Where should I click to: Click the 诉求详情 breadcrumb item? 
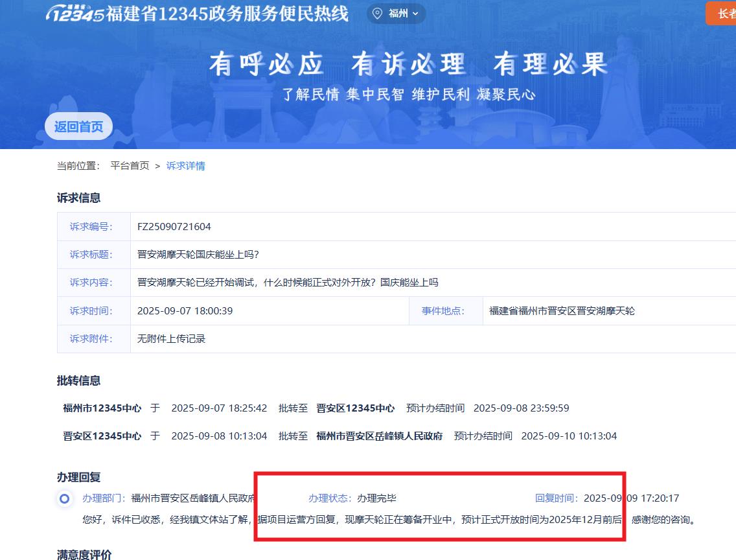pyautogui.click(x=186, y=166)
